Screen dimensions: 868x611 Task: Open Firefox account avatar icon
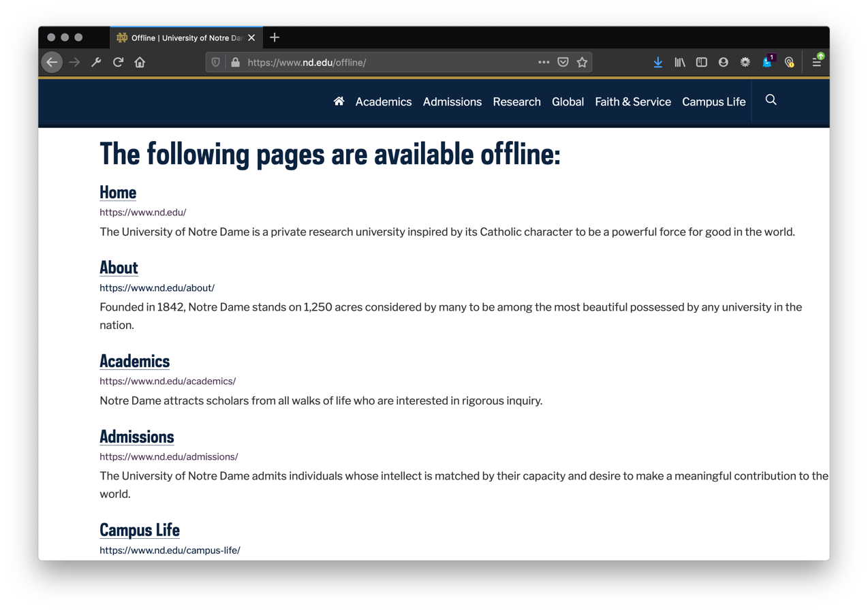[x=724, y=62]
